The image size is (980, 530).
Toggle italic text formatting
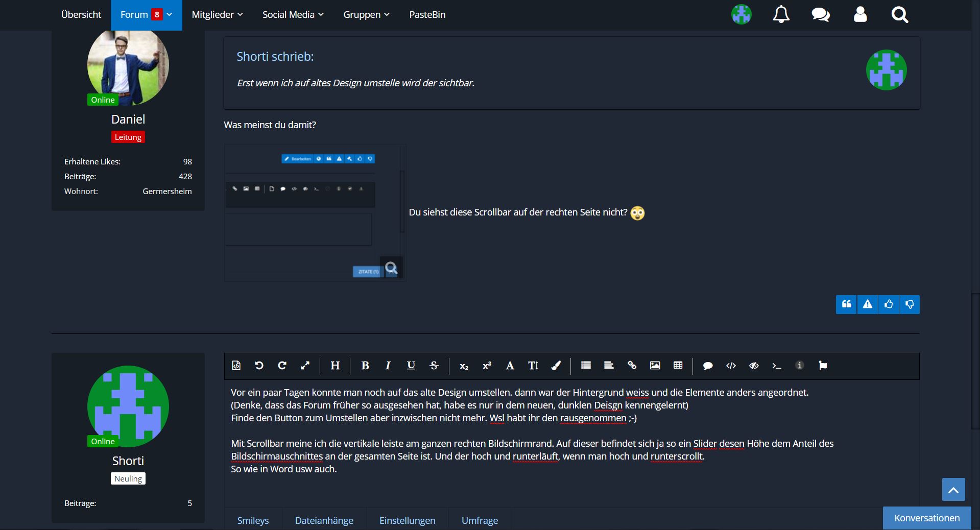(x=388, y=366)
